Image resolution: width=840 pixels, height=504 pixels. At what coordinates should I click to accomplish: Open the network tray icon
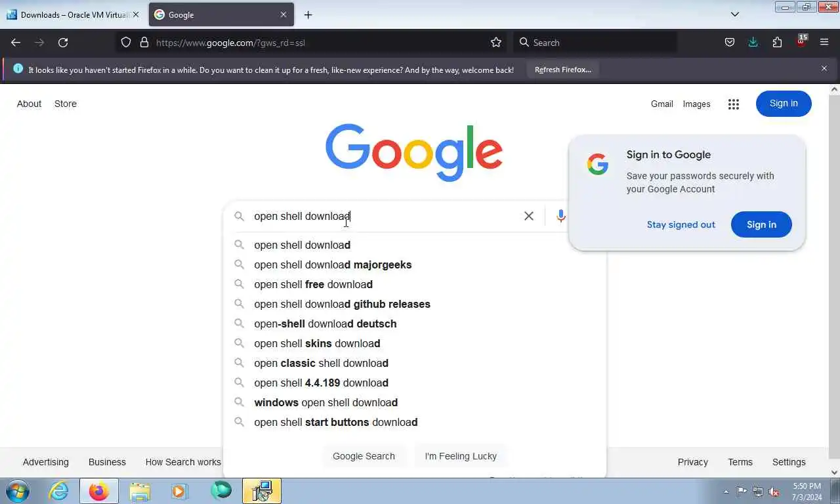(x=758, y=492)
